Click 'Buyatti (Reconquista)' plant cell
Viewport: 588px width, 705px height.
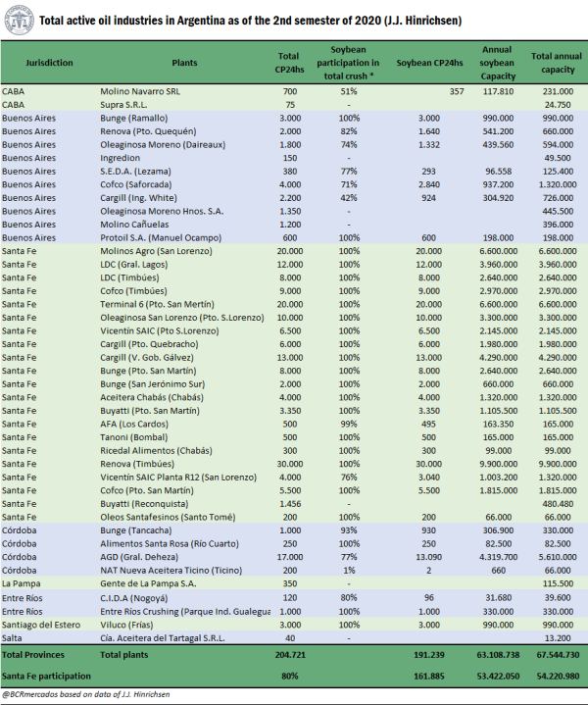(144, 504)
